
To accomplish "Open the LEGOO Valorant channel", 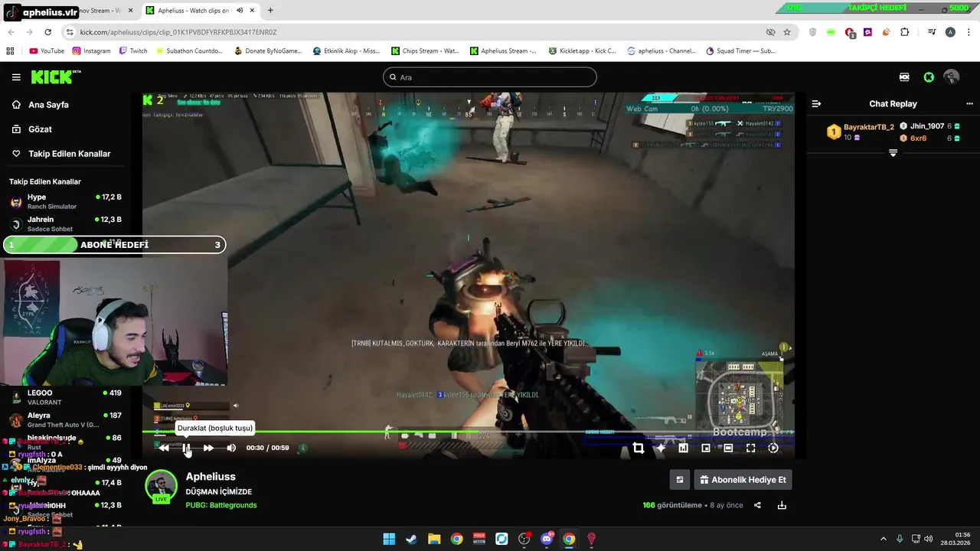I will tap(65, 397).
